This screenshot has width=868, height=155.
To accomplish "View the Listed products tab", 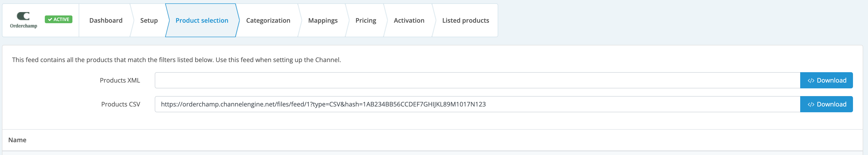I will [x=465, y=21].
